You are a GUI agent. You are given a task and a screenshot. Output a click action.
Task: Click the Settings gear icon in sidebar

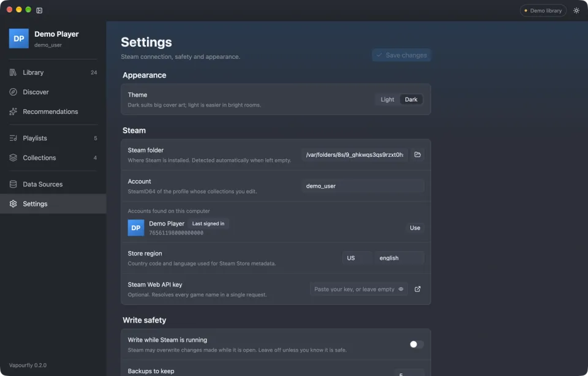tap(13, 203)
